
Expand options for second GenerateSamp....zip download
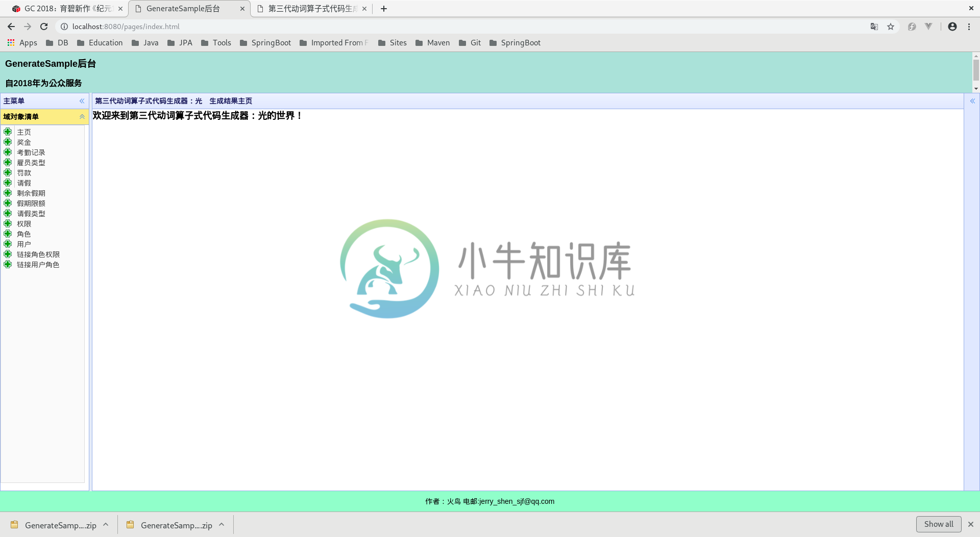click(222, 525)
